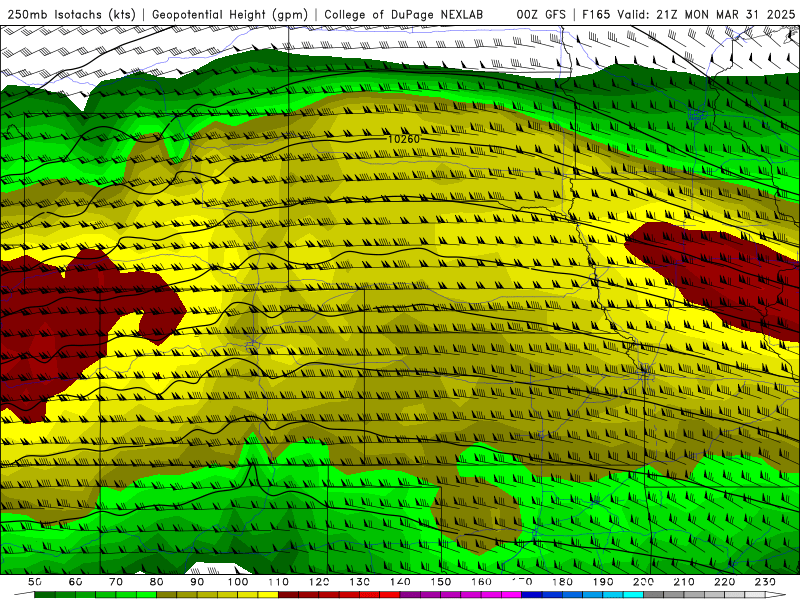Click the 180 value on the legend

coord(562,582)
